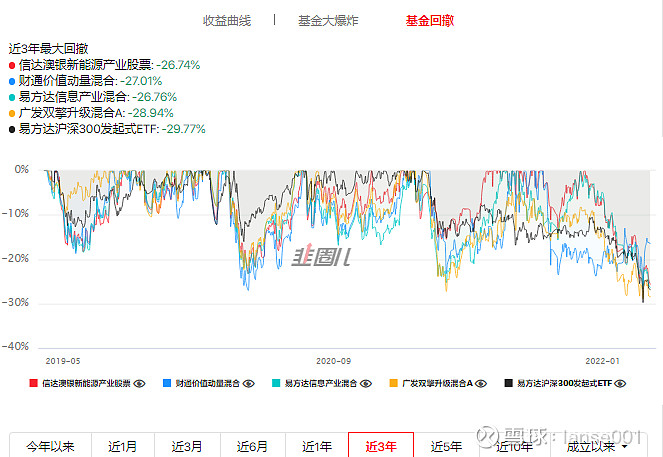Click 韭圈儿 watermark logo in chart

(x=321, y=256)
